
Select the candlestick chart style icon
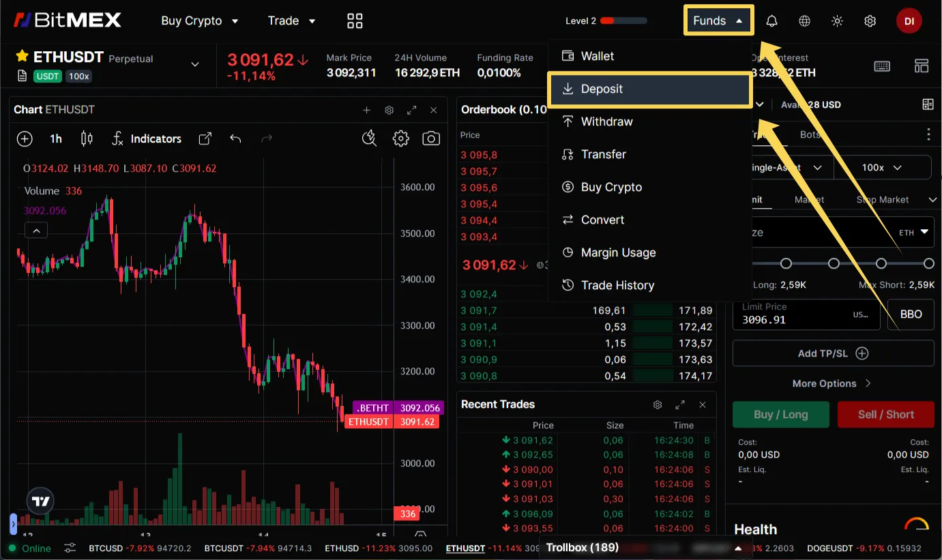(x=86, y=138)
